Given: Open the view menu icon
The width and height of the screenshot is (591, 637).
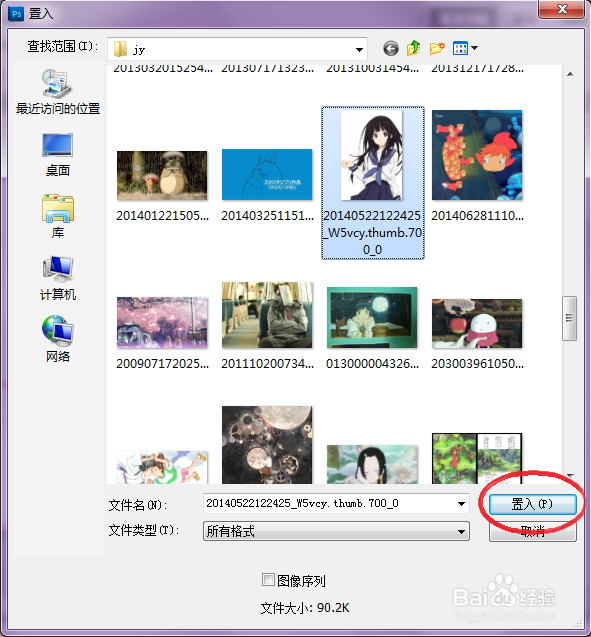Looking at the screenshot, I should pos(465,48).
